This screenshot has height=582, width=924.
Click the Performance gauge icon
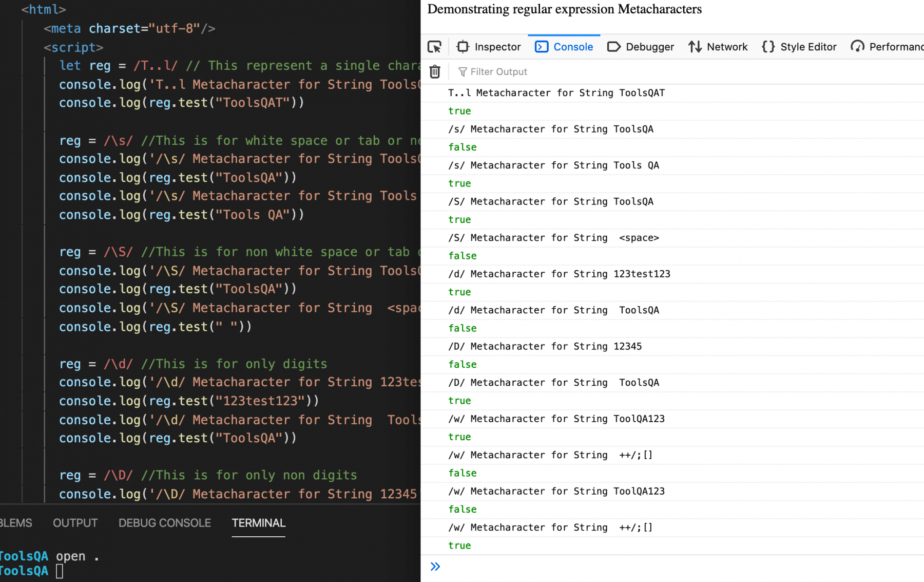pyautogui.click(x=857, y=47)
